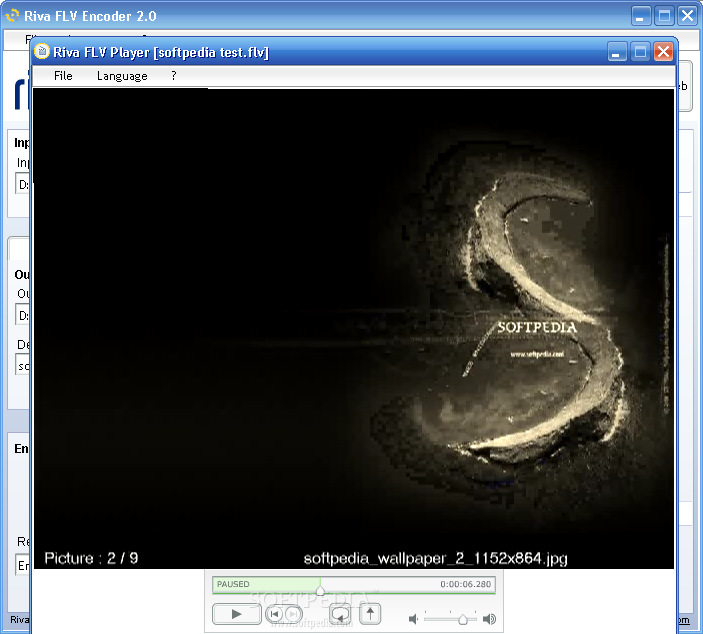Set maximum volume via loud speaker icon
The width and height of the screenshot is (703, 634).
tap(489, 619)
